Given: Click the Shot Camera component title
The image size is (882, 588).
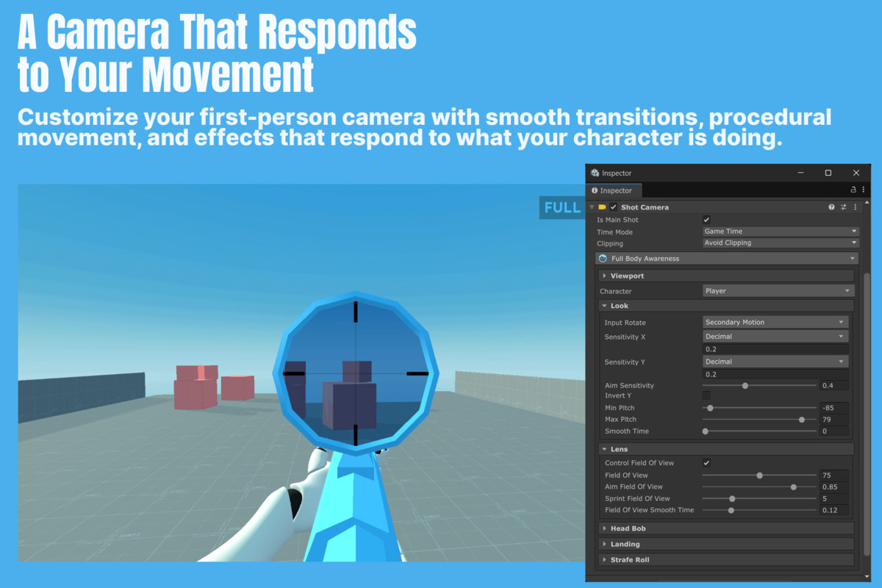Looking at the screenshot, I should pos(645,207).
